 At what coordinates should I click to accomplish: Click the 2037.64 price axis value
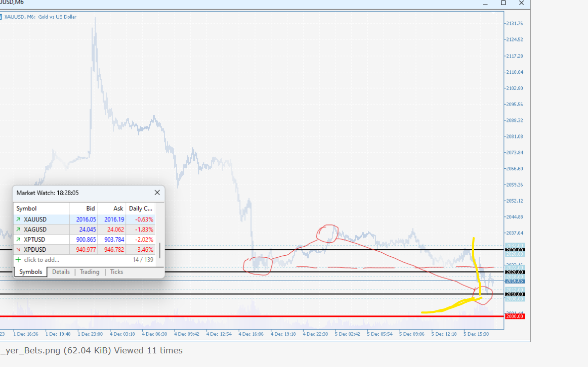[515, 233]
